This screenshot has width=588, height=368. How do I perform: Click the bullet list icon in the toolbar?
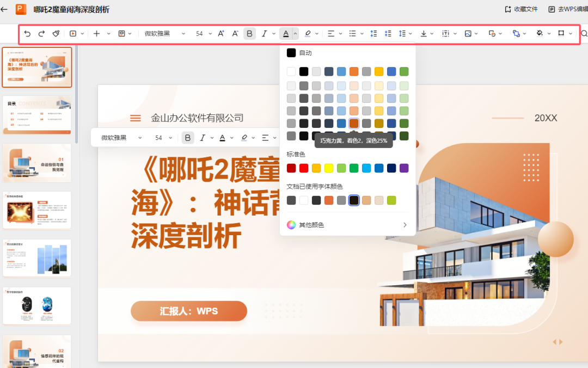coord(352,33)
